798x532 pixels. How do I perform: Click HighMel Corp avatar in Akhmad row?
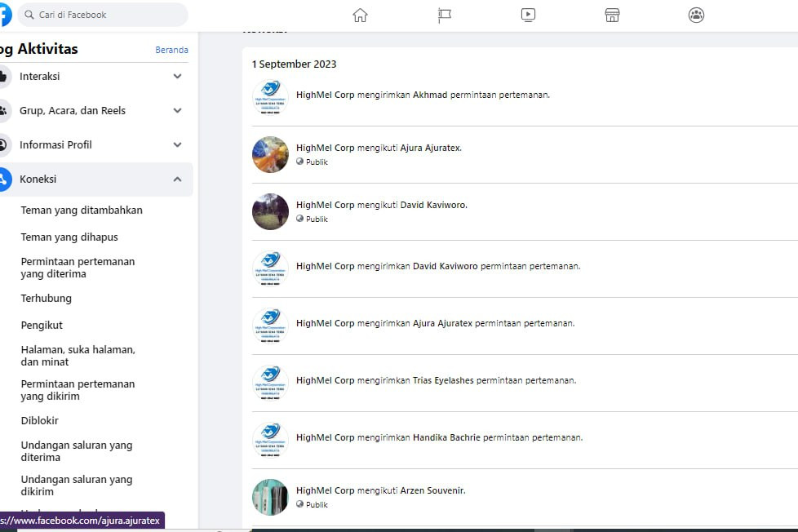(x=270, y=97)
